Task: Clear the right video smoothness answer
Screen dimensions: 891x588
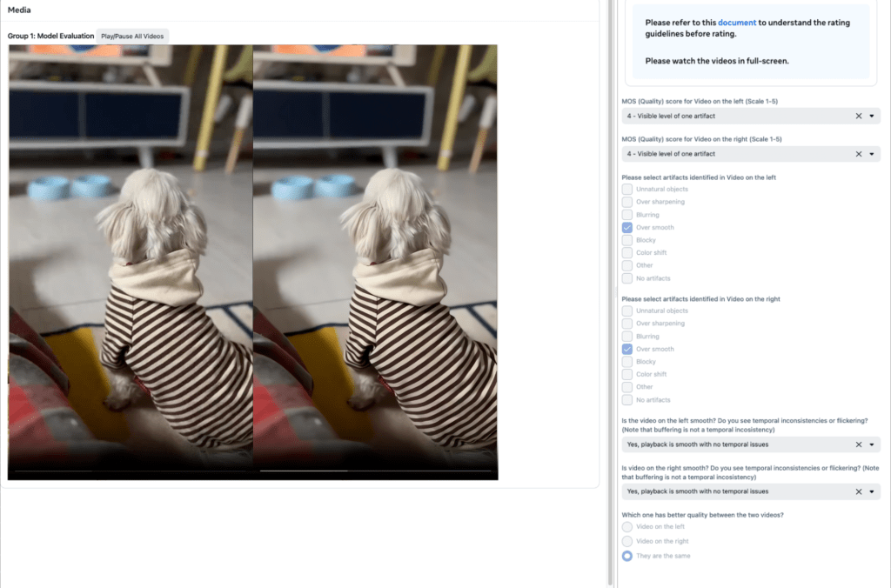Action: [858, 491]
